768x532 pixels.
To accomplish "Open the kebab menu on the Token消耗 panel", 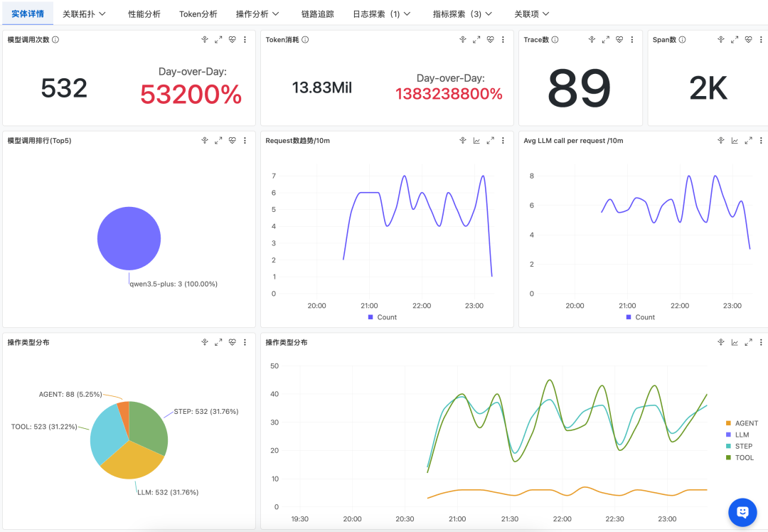I will (503, 39).
